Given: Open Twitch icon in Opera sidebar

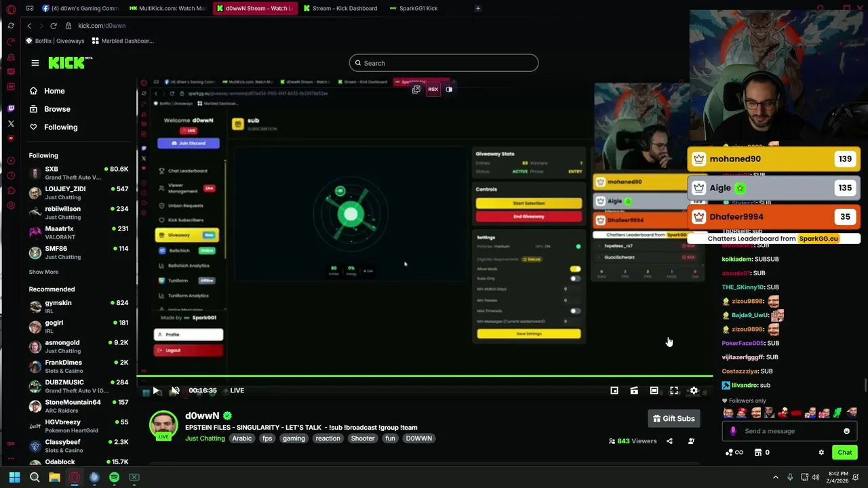Looking at the screenshot, I should 11,108.
